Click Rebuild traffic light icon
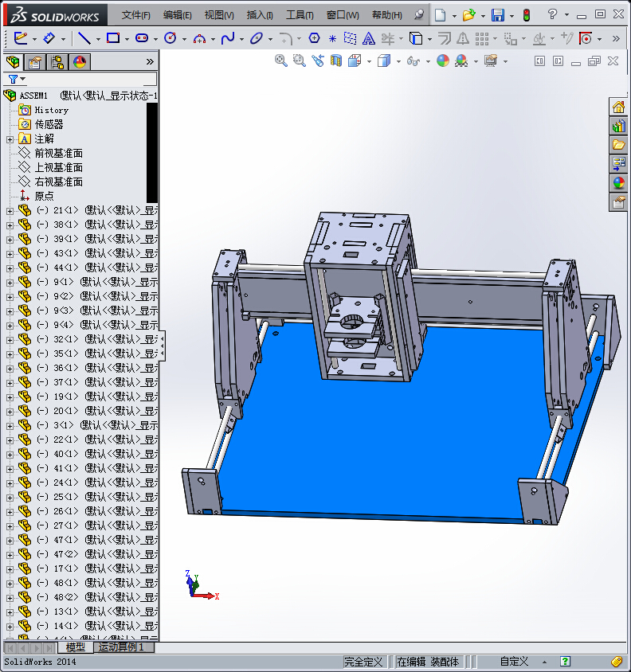Image resolution: width=631 pixels, height=672 pixels. tap(527, 15)
